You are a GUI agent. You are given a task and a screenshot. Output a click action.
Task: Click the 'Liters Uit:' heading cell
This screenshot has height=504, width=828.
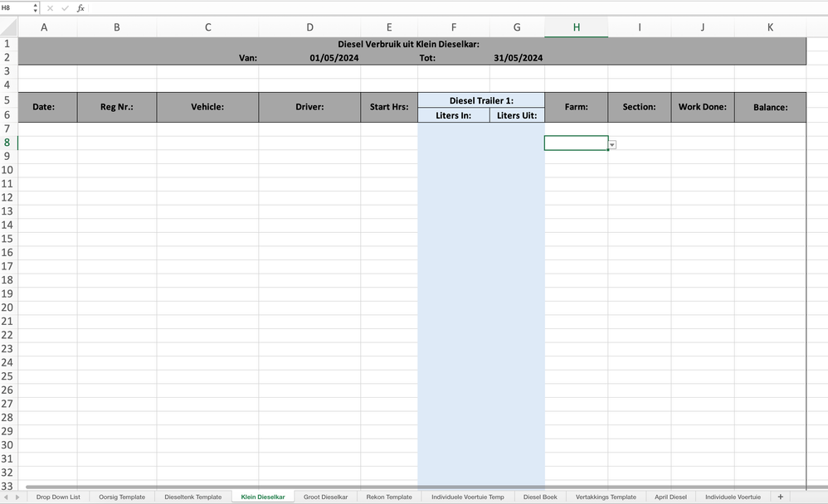coord(517,115)
